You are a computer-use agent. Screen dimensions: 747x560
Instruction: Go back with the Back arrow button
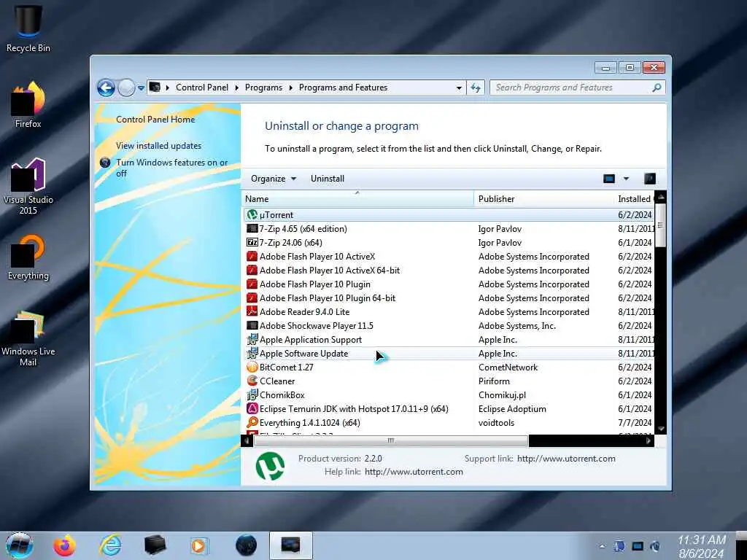pos(106,88)
